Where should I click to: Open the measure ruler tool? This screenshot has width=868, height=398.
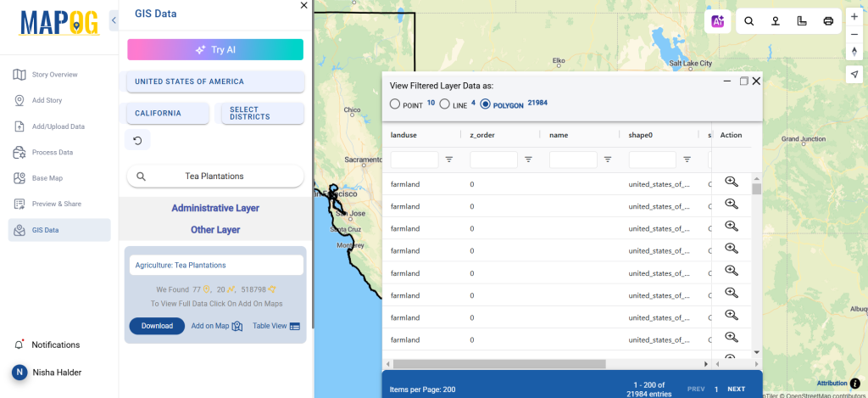pyautogui.click(x=802, y=21)
